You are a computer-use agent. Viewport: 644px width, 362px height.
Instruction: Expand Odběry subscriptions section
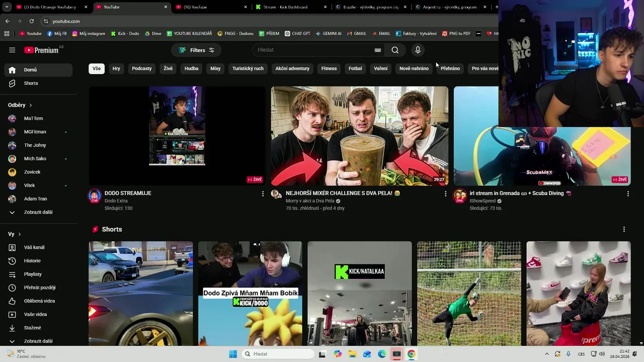[x=20, y=105]
